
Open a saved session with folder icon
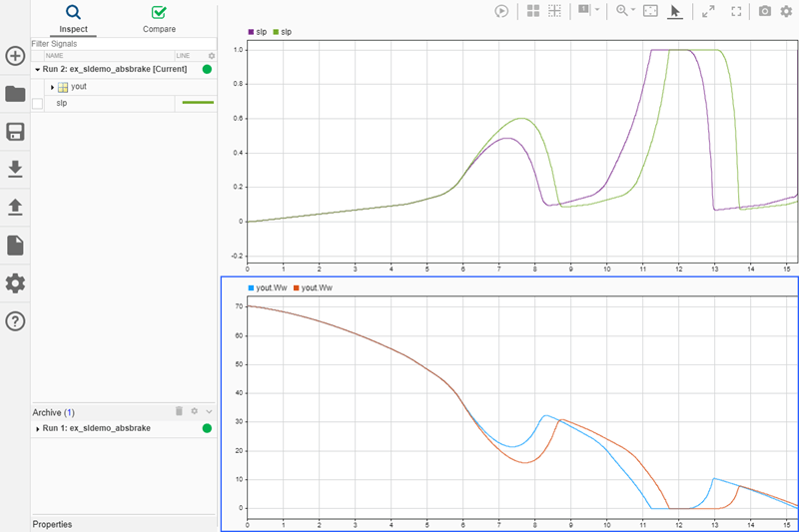pyautogui.click(x=15, y=94)
